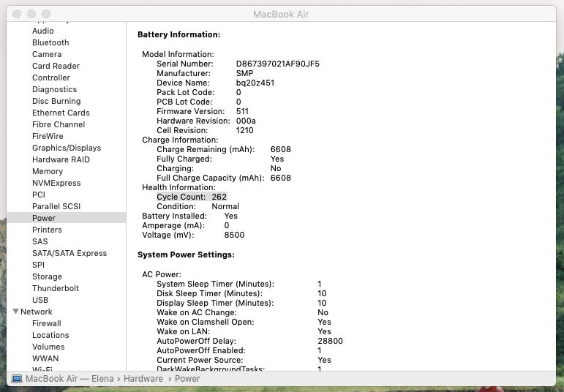Screen dimensions: 564x392
Task: Select Locations under Network
Action: (x=50, y=335)
